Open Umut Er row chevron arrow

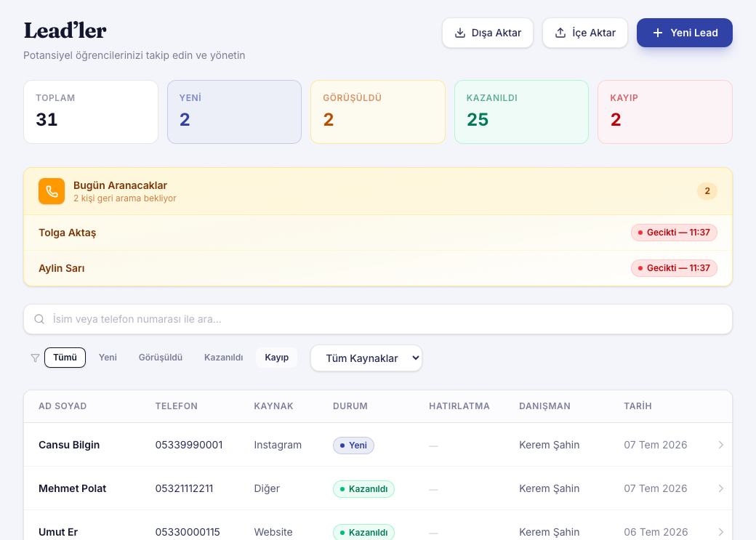pos(721,532)
